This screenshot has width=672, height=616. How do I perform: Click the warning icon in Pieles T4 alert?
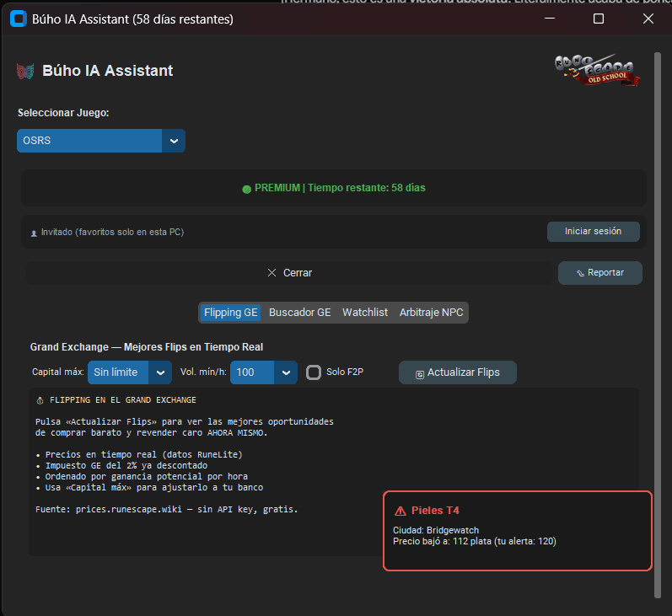(x=401, y=511)
